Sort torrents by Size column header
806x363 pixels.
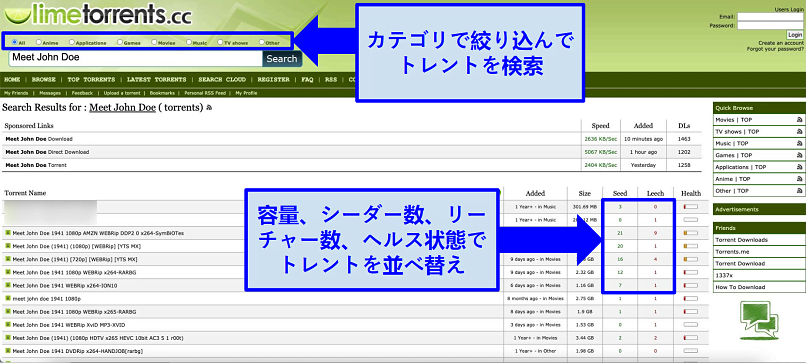tap(584, 194)
